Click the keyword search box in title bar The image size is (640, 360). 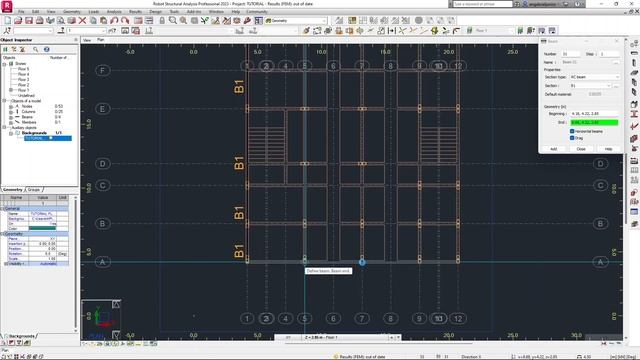pos(482,4)
